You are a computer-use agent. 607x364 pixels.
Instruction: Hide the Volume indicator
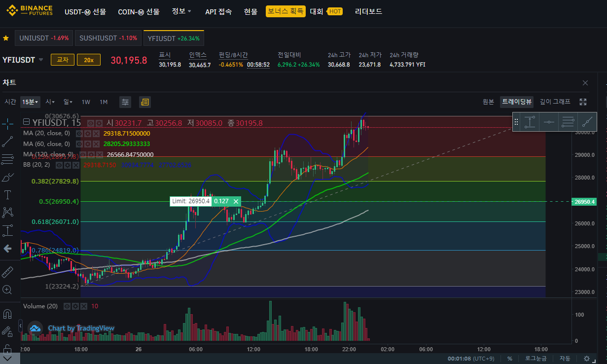coord(67,306)
